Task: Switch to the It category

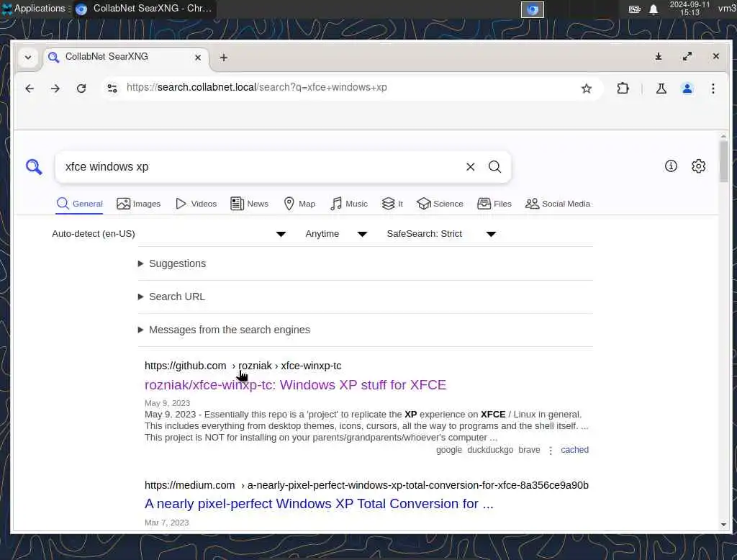Action: [x=392, y=204]
